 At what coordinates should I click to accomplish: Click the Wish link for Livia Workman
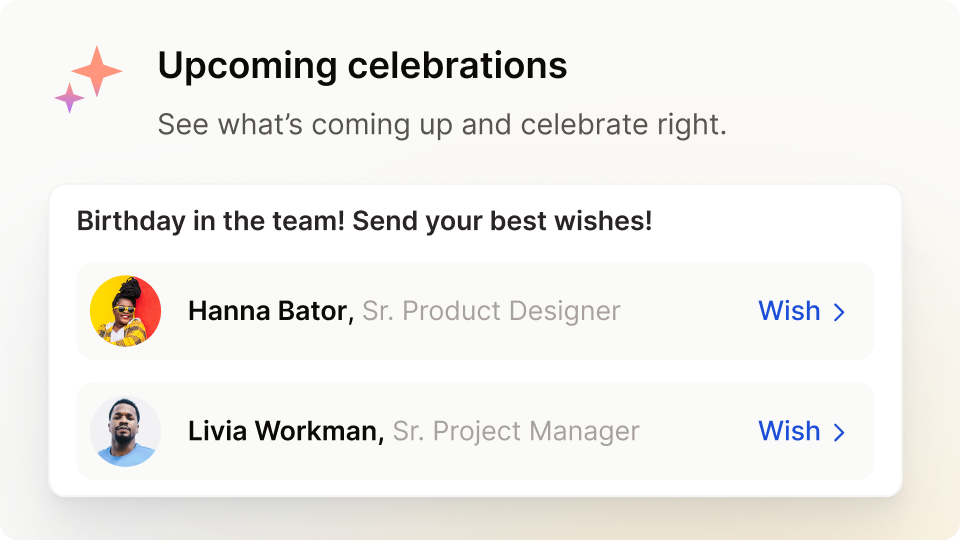(789, 431)
